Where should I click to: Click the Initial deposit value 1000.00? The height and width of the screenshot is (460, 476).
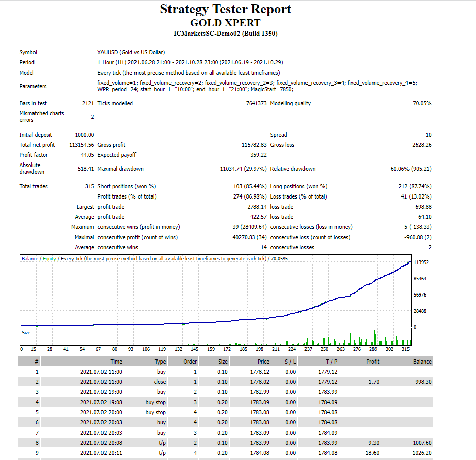tap(84, 135)
